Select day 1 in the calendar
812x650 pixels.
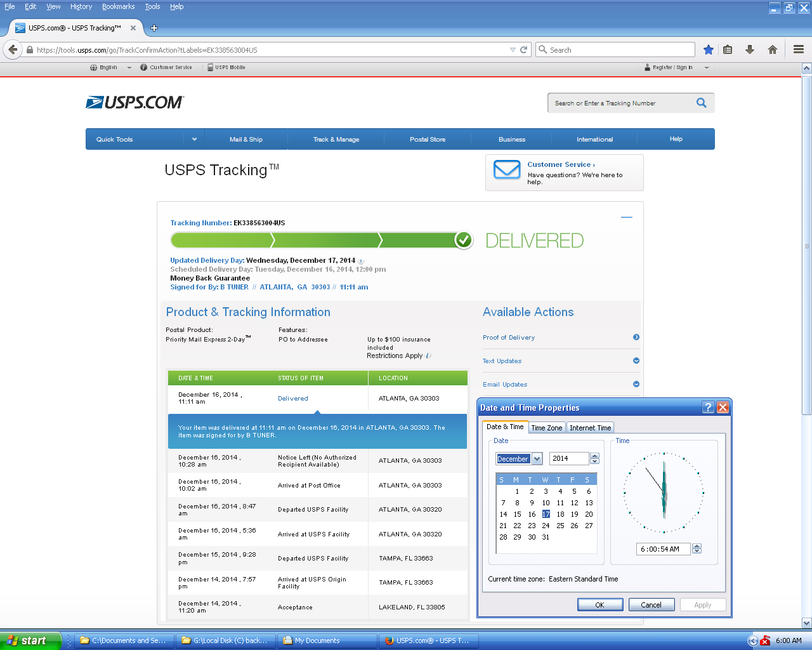pos(517,491)
